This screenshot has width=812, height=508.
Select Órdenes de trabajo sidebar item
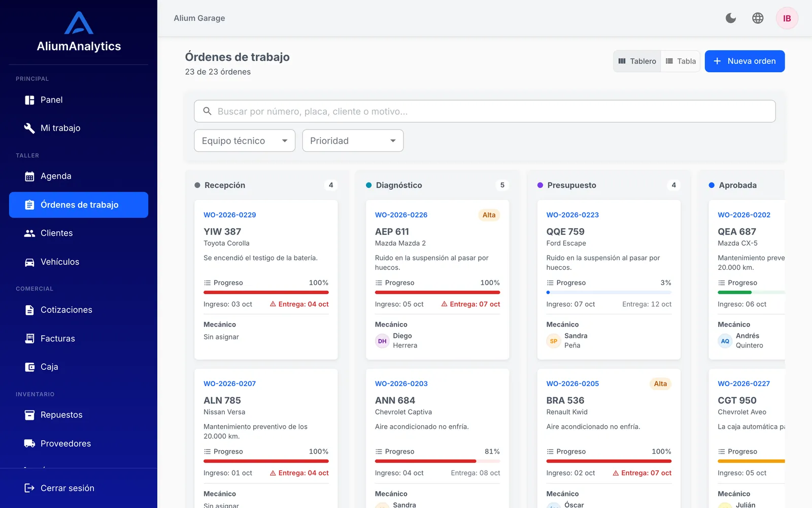tap(79, 205)
